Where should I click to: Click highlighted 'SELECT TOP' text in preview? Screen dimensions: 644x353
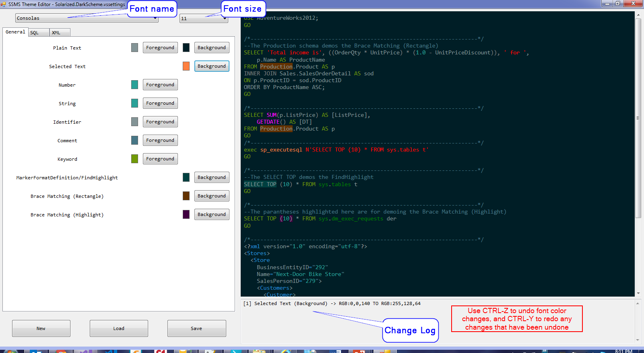pyautogui.click(x=260, y=185)
